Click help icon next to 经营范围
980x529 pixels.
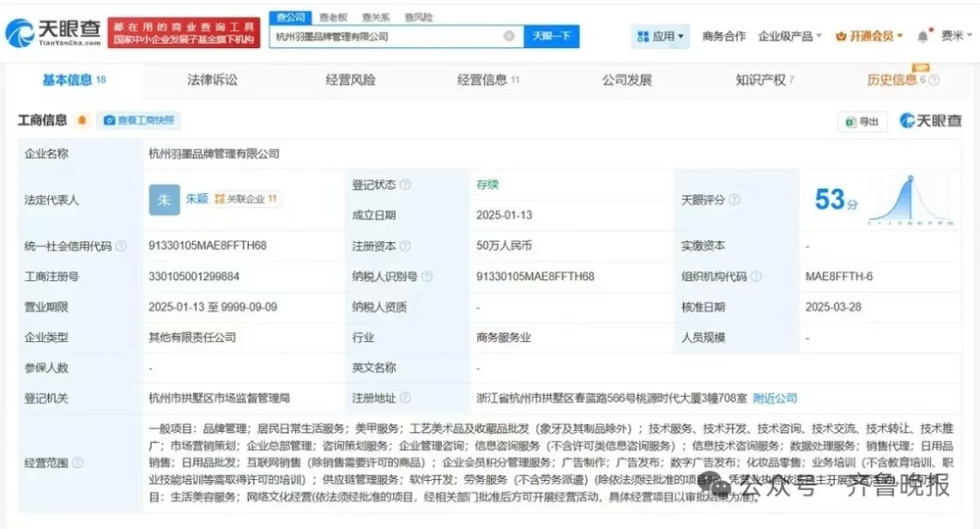point(77,462)
